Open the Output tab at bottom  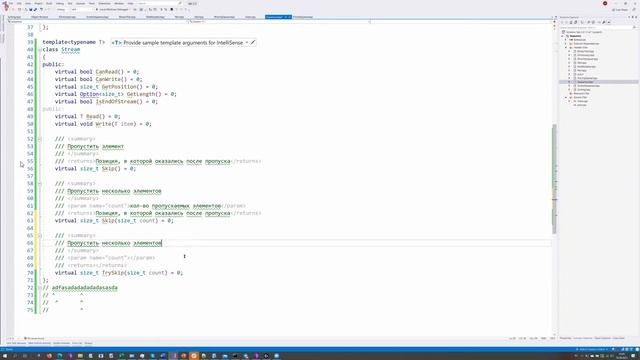pyautogui.click(x=88, y=343)
